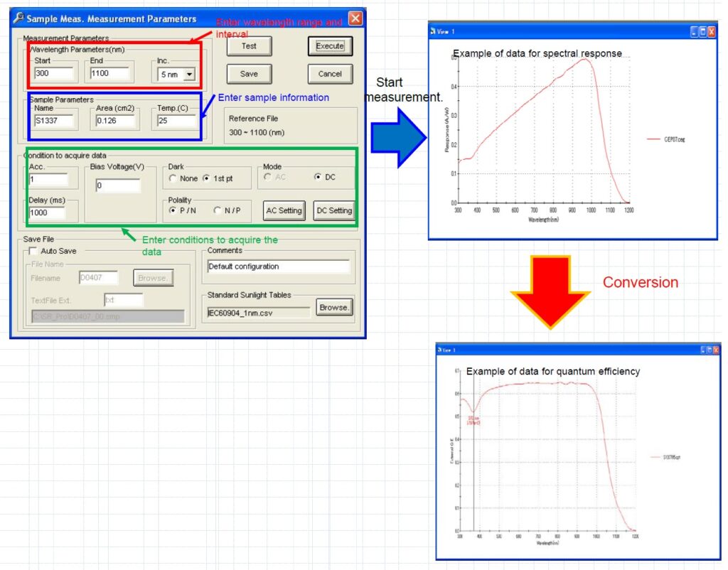The width and height of the screenshot is (728, 570).
Task: Click the Reference File range text
Action: point(257,133)
